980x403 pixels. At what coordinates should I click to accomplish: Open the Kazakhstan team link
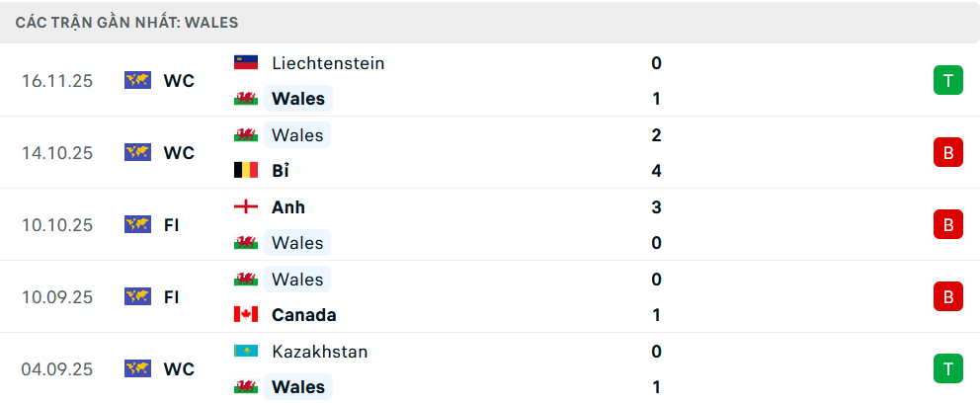321,352
